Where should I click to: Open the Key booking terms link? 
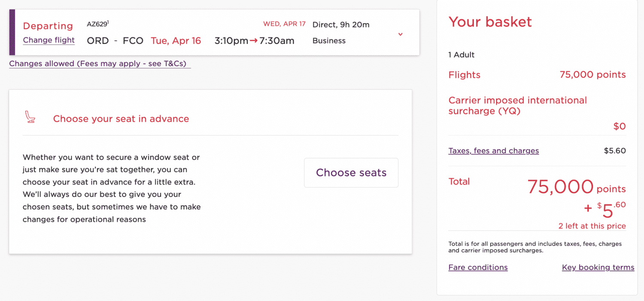point(598,267)
